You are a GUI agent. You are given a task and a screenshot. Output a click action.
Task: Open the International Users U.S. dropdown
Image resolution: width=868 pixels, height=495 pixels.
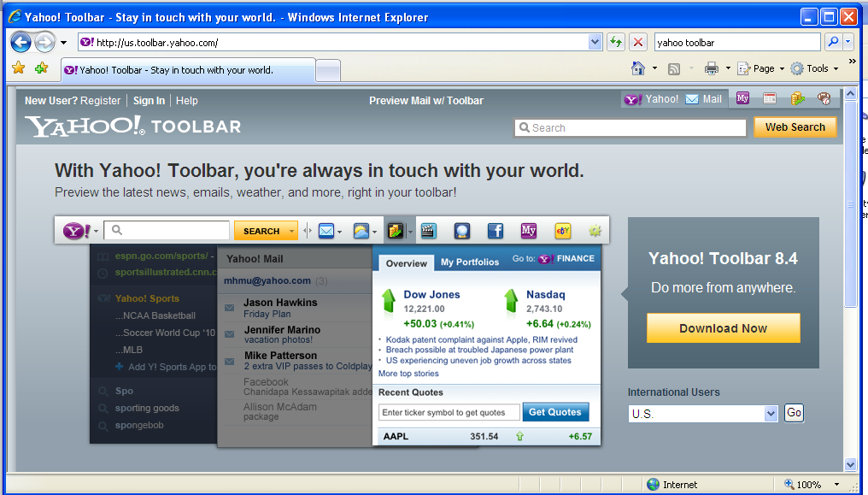(x=703, y=414)
